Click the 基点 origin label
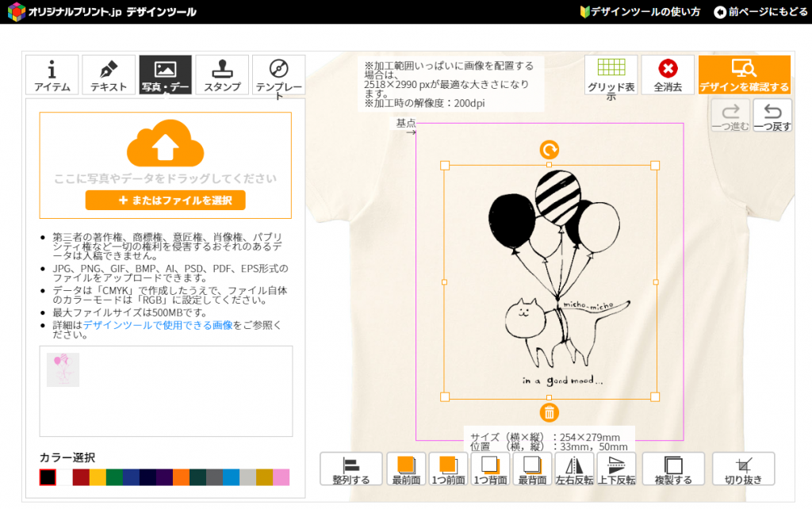Screen dimensions: 812x509 (x=405, y=123)
